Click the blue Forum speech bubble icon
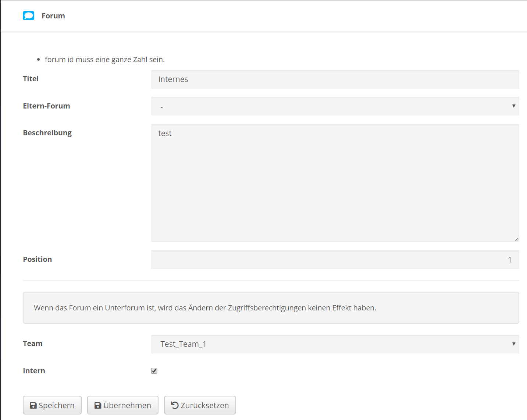The height and width of the screenshot is (420, 527). (28, 15)
